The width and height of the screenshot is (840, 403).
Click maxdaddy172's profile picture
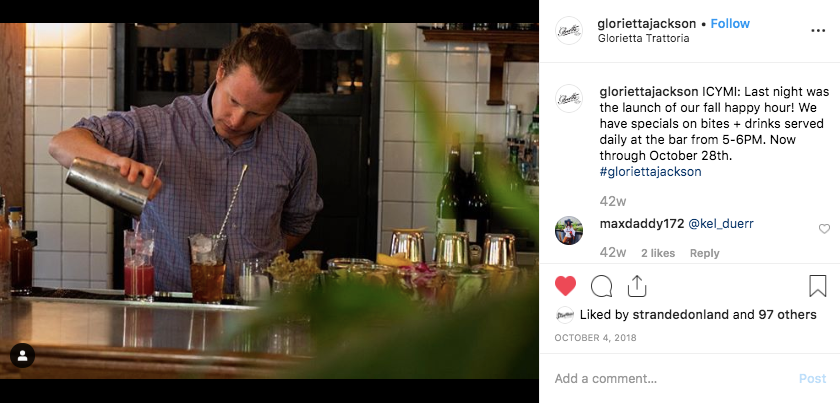(x=568, y=230)
